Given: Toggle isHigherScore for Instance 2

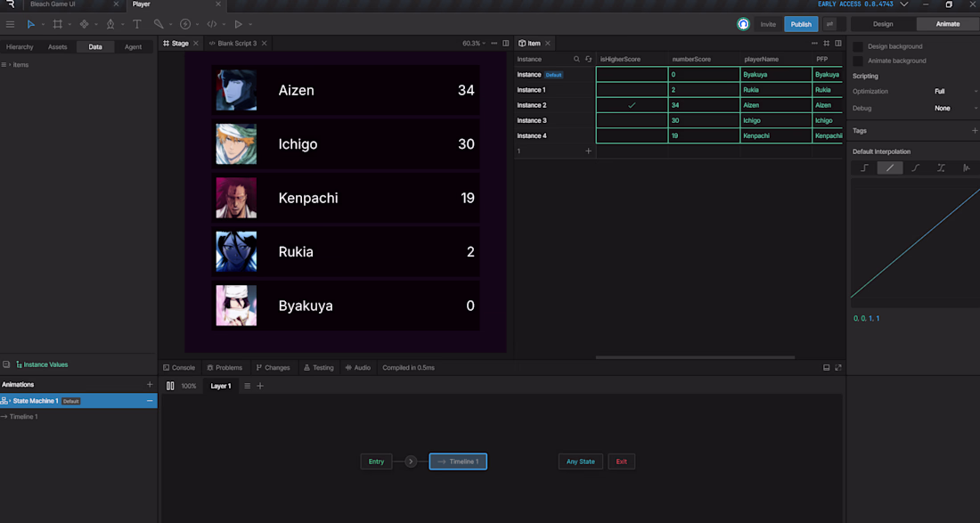Looking at the screenshot, I should click(632, 105).
